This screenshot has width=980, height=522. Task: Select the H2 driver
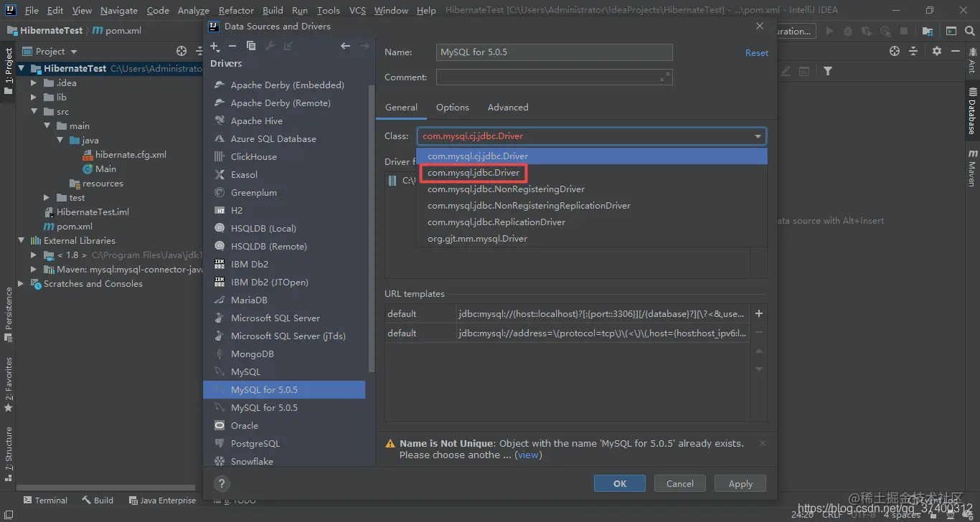286,210
